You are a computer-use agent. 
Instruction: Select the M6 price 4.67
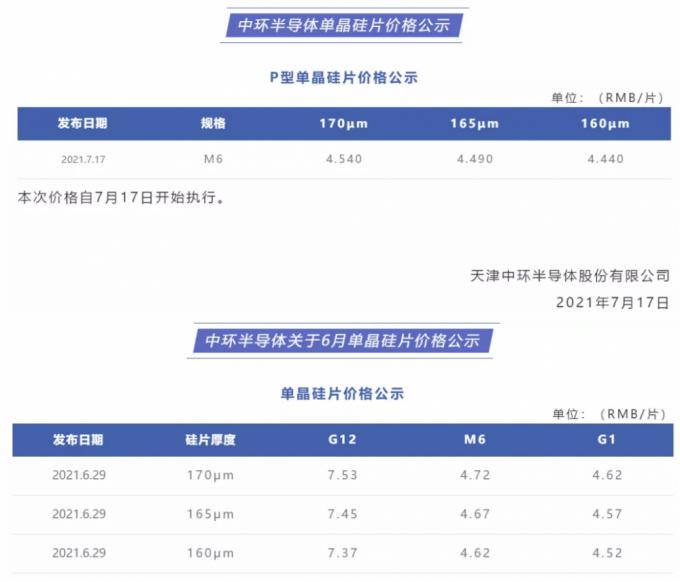pyautogui.click(x=475, y=514)
